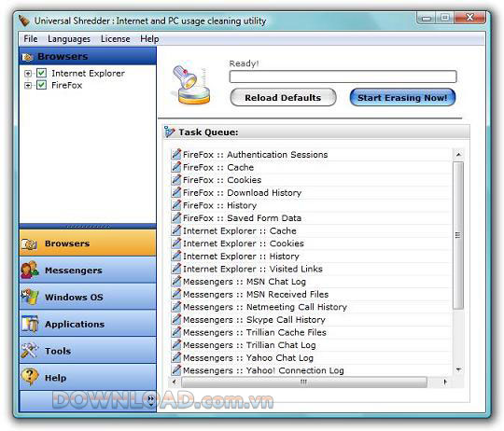Image resolution: width=504 pixels, height=431 pixels.
Task: Click pencil icon beside MSN Chat Log
Action: pyautogui.click(x=176, y=282)
